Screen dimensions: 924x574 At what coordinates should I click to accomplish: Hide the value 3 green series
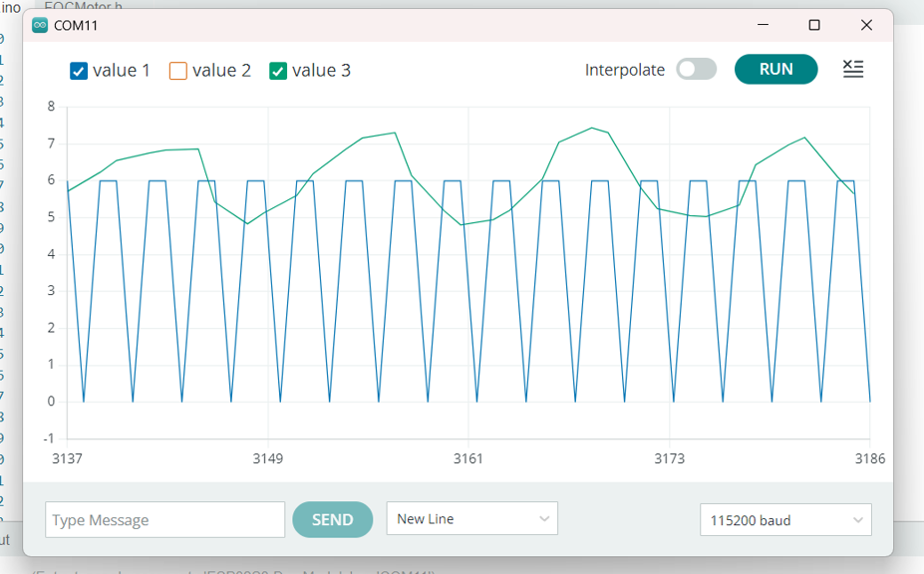pos(278,71)
